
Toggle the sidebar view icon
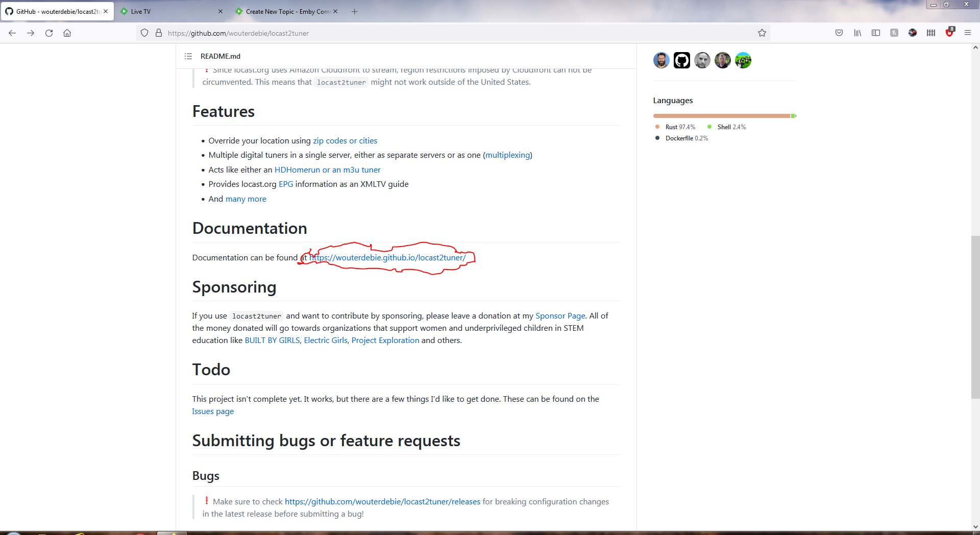(875, 33)
